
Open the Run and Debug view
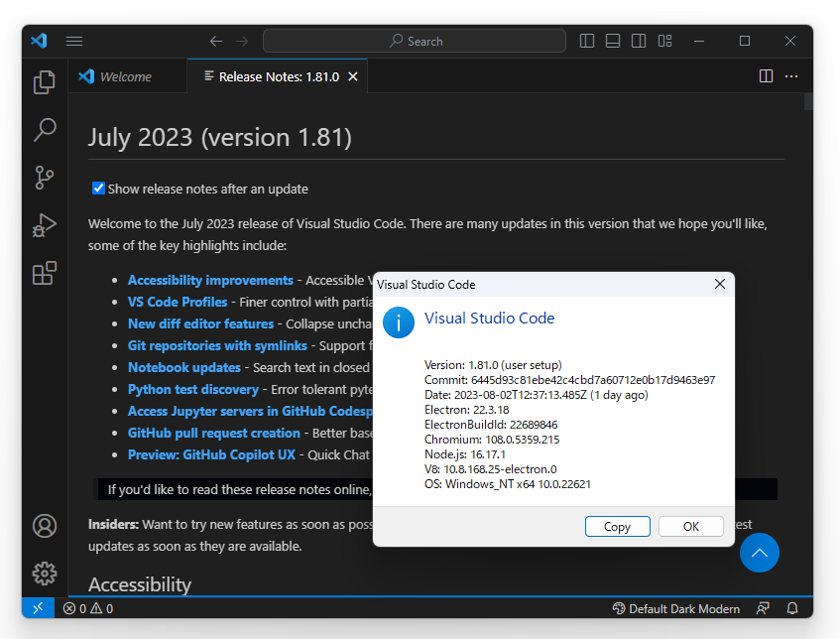click(x=44, y=225)
